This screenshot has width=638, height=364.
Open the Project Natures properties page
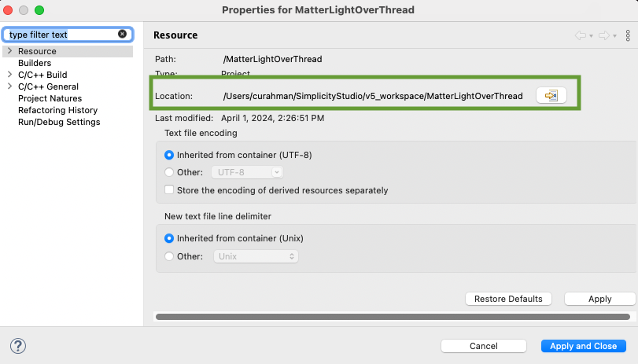point(50,98)
